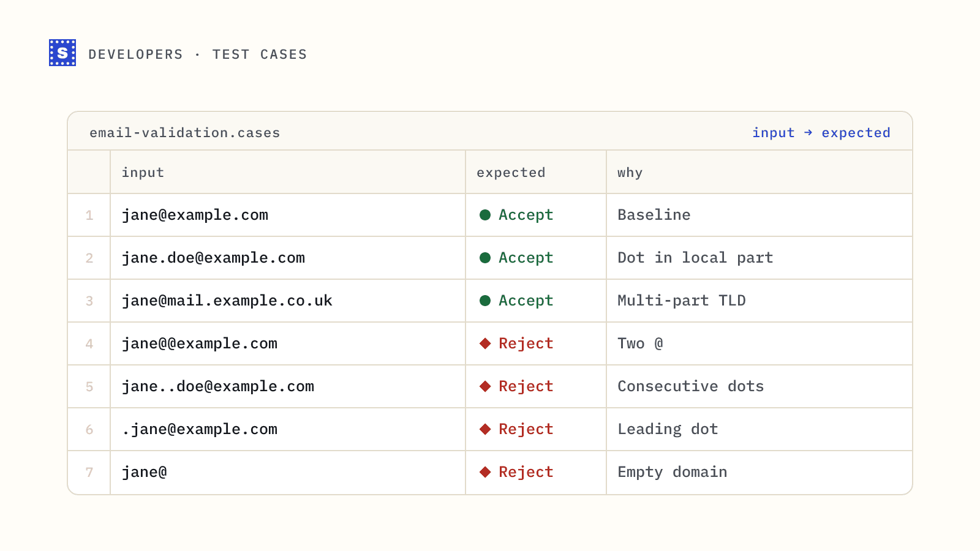Click the blue S logo icon
The height and width of the screenshot is (551, 980).
click(62, 53)
